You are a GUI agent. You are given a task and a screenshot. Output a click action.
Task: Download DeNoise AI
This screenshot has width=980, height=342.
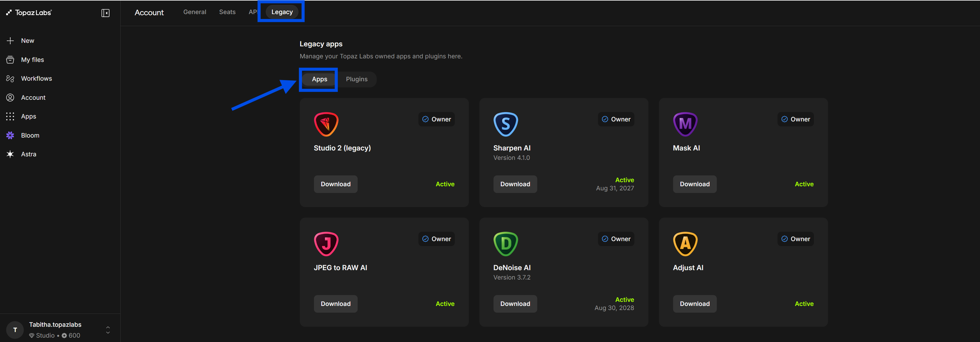click(515, 304)
